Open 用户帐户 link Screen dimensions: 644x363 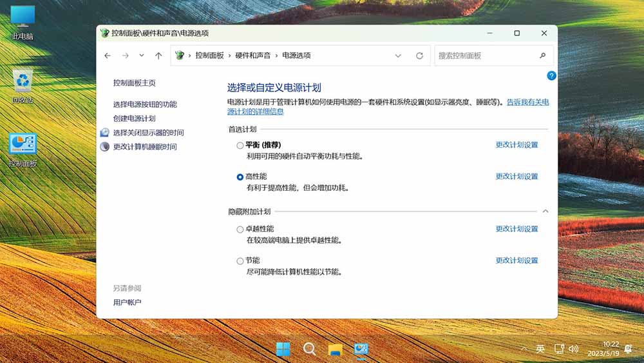pos(128,302)
